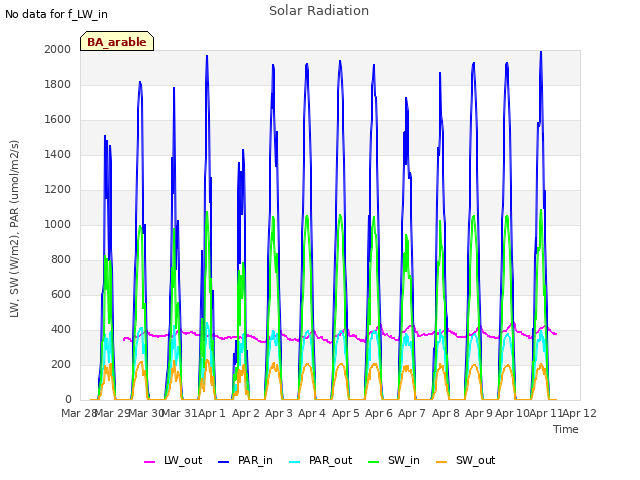Click the Time axis label
Screen dimensions: 640x480
click(x=566, y=429)
